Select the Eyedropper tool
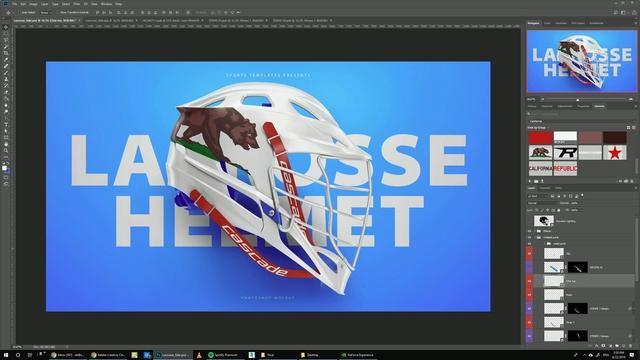640x360 pixels. (x=6, y=60)
